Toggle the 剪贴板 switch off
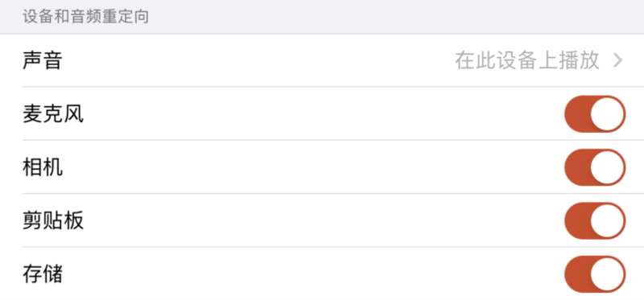644x300 pixels. click(595, 221)
